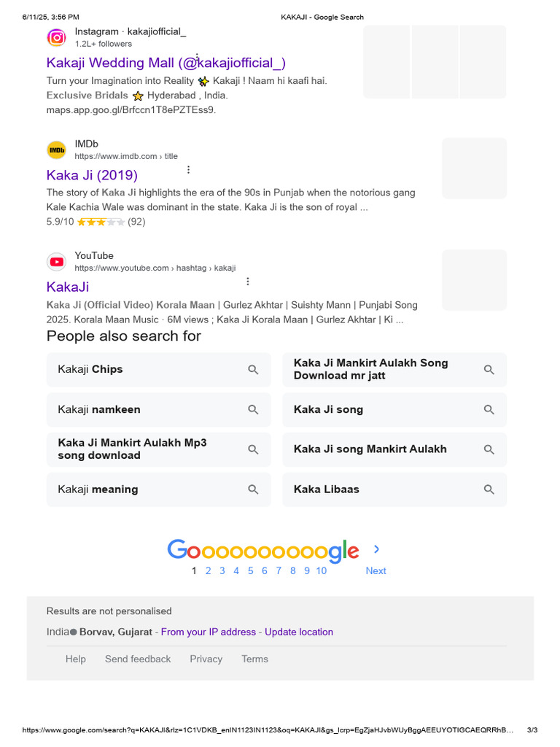Click search icon beside Kakaji namekeen suggestion
Viewport: 560px width, 747px height.
point(253,410)
